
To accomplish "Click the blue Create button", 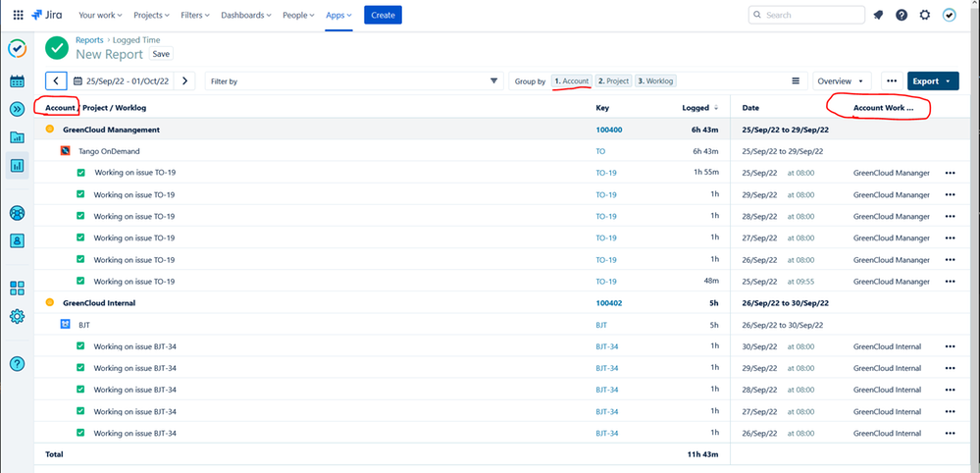I will pos(383,15).
